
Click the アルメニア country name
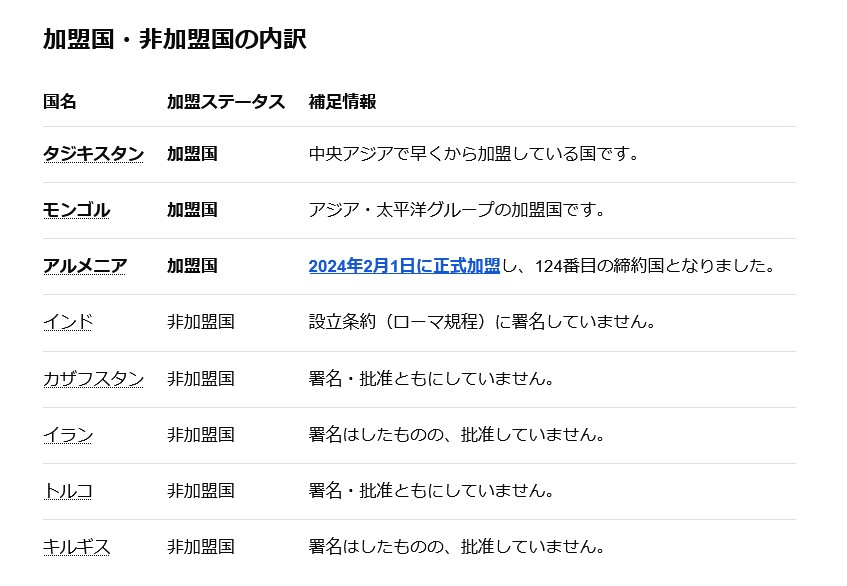(85, 266)
